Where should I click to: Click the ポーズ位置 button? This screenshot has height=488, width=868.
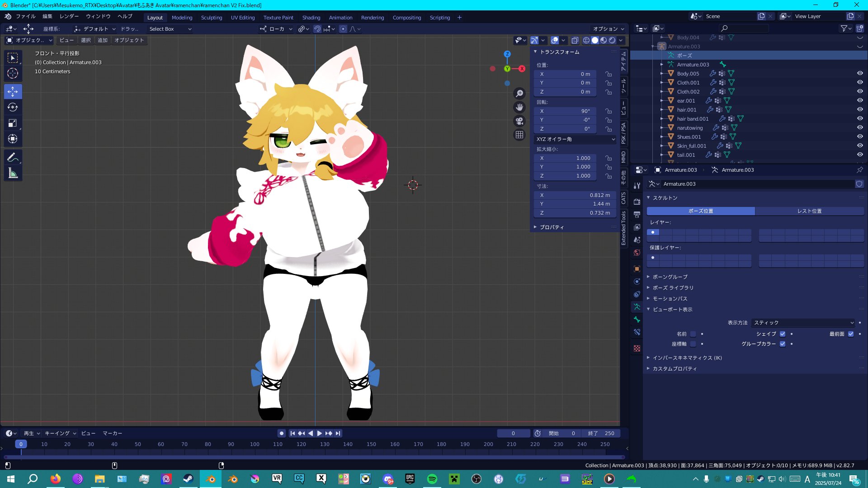point(701,211)
